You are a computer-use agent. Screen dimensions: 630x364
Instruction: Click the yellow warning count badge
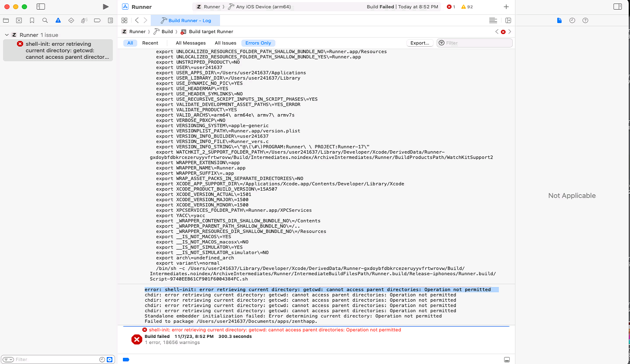467,7
